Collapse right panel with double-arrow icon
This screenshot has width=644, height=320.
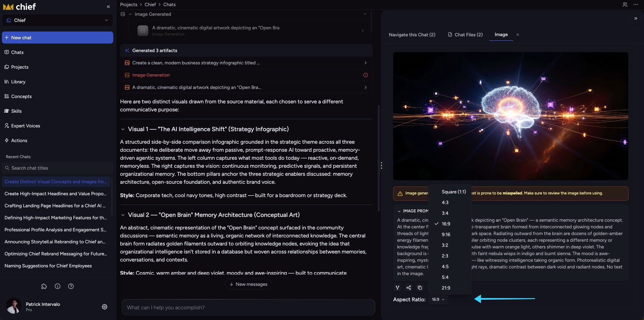click(x=636, y=18)
